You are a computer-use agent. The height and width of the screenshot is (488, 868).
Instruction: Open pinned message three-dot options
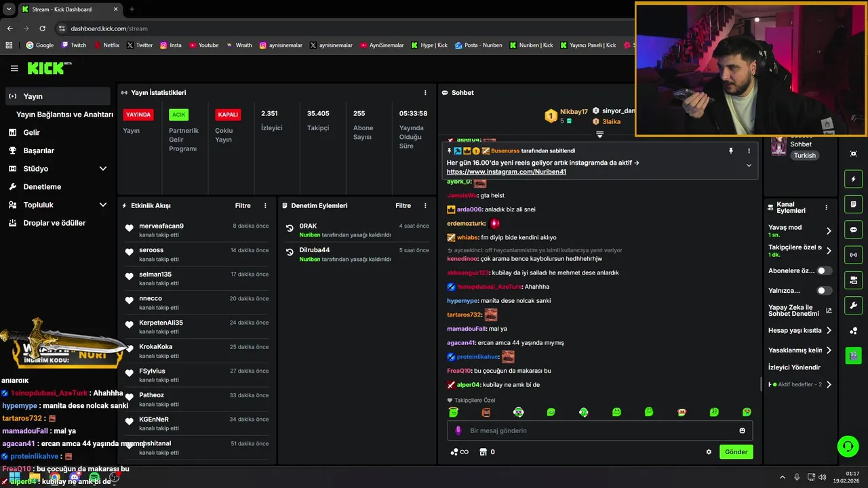(x=749, y=150)
